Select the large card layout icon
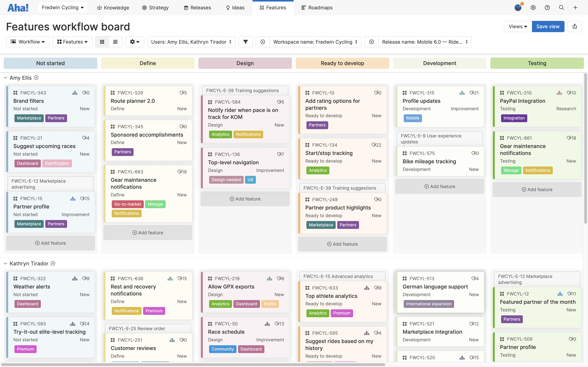This screenshot has width=588, height=367. (x=102, y=42)
